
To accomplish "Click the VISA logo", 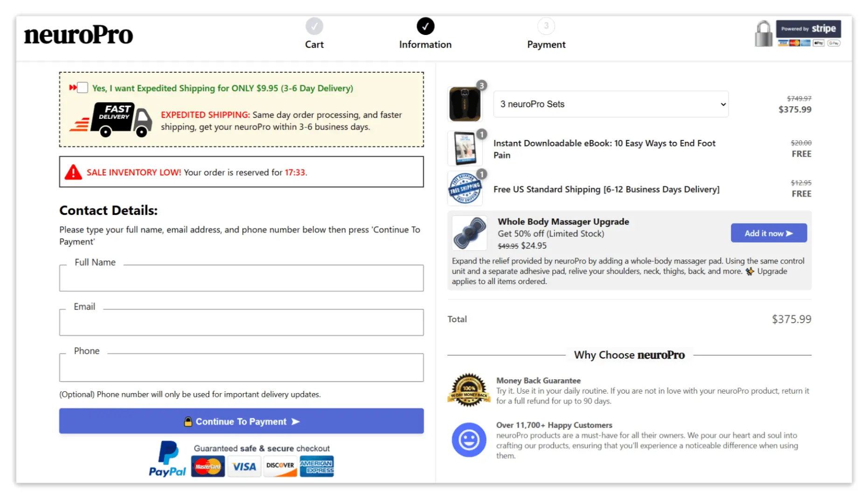I will pyautogui.click(x=244, y=466).
